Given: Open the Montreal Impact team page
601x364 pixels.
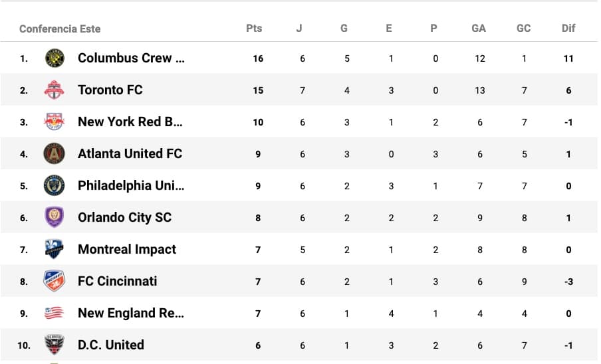Looking at the screenshot, I should (127, 249).
